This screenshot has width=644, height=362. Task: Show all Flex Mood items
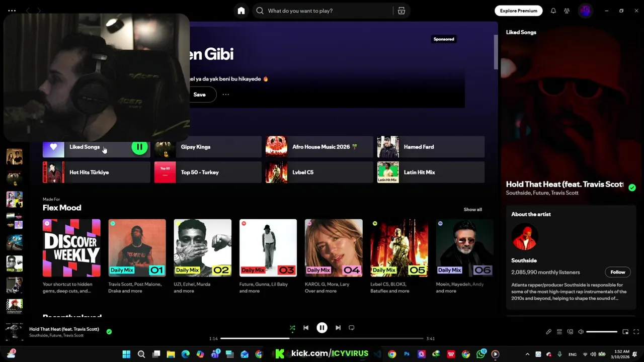pyautogui.click(x=472, y=209)
